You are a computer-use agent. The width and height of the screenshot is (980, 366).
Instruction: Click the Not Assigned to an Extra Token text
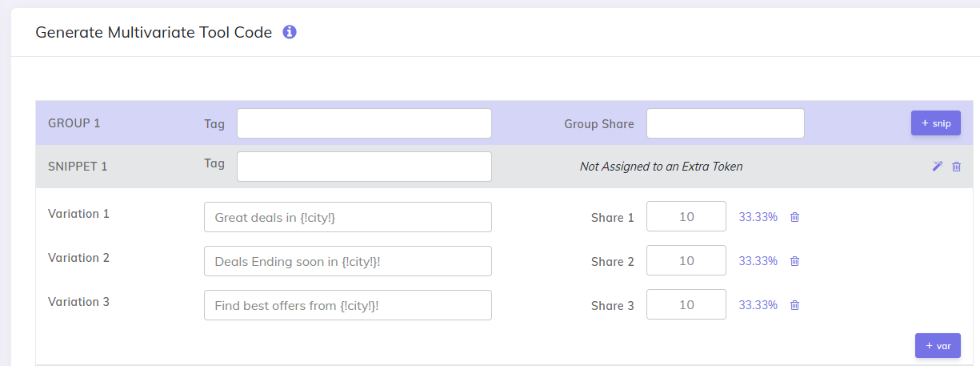661,167
